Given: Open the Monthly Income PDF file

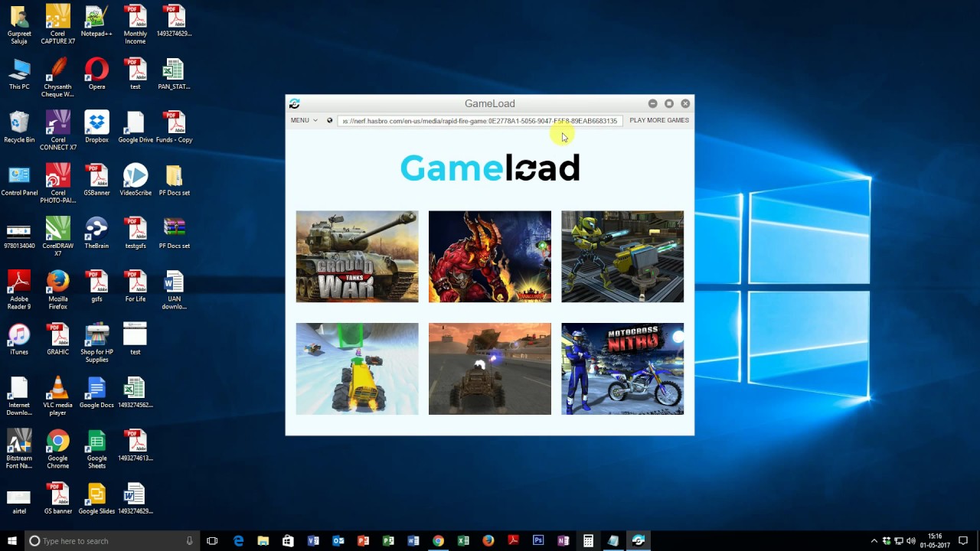Looking at the screenshot, I should 136,24.
